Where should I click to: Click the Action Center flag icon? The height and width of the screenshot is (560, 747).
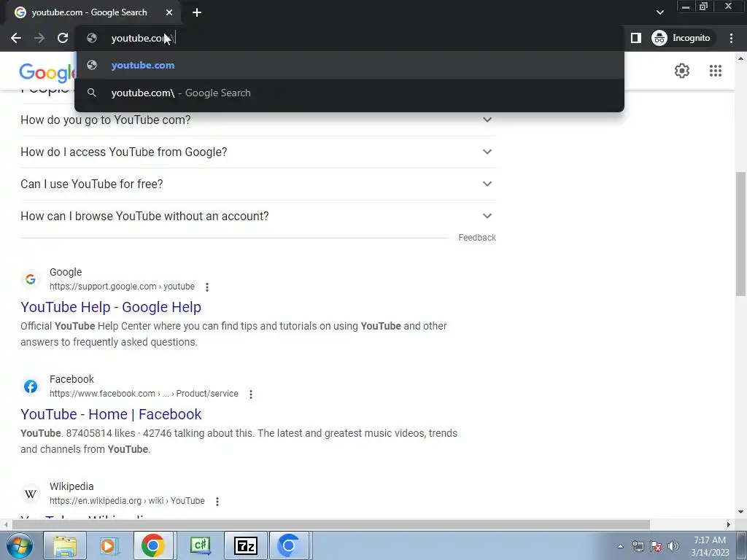tap(656, 546)
